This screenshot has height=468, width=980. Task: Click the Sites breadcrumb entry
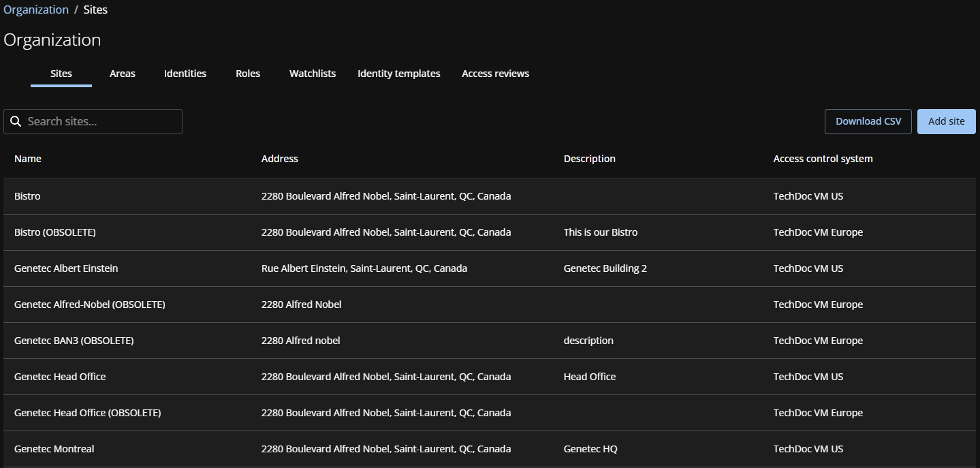point(95,9)
